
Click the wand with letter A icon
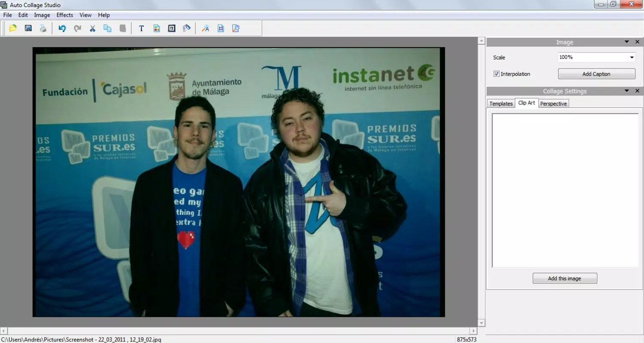click(206, 28)
